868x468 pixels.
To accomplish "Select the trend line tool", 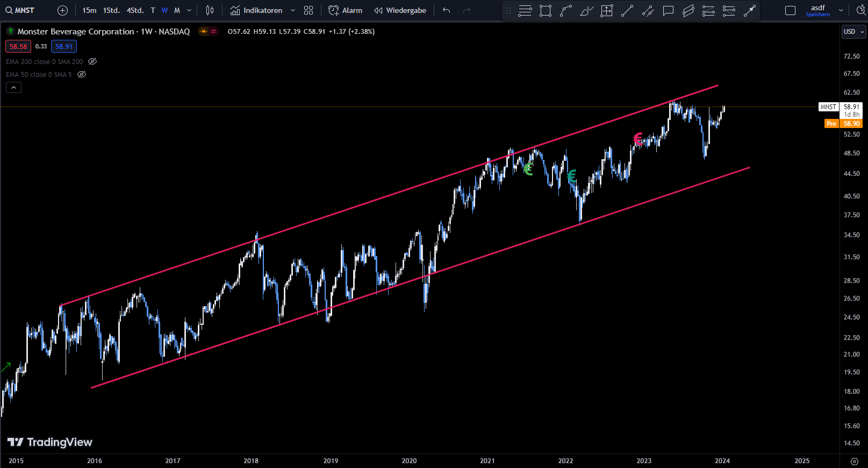I will 627,11.
